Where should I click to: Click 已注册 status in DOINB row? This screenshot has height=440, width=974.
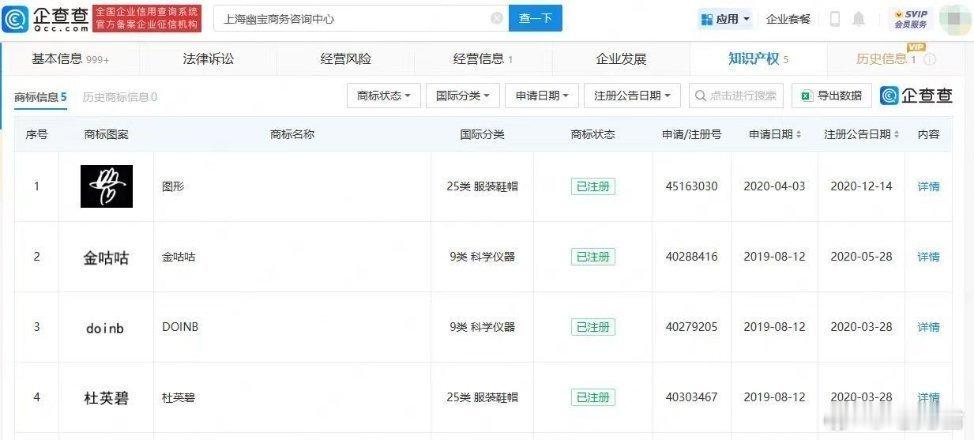[593, 327]
